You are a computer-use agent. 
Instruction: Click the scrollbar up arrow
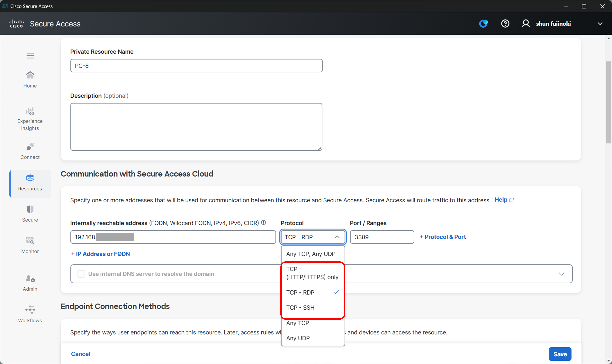[608, 39]
